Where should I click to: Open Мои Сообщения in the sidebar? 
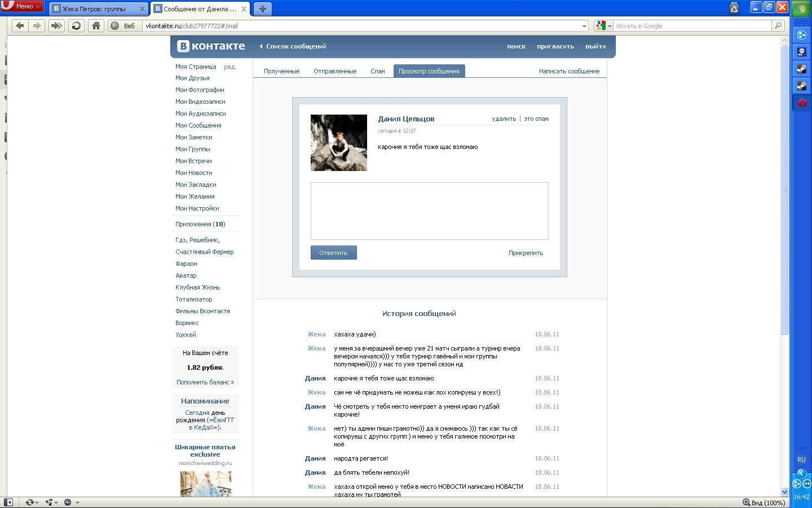coord(198,125)
